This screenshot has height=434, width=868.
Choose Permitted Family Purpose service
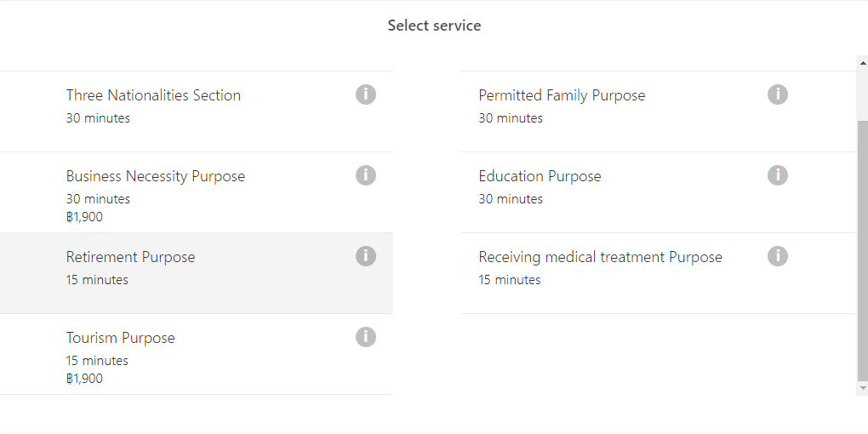point(658,111)
